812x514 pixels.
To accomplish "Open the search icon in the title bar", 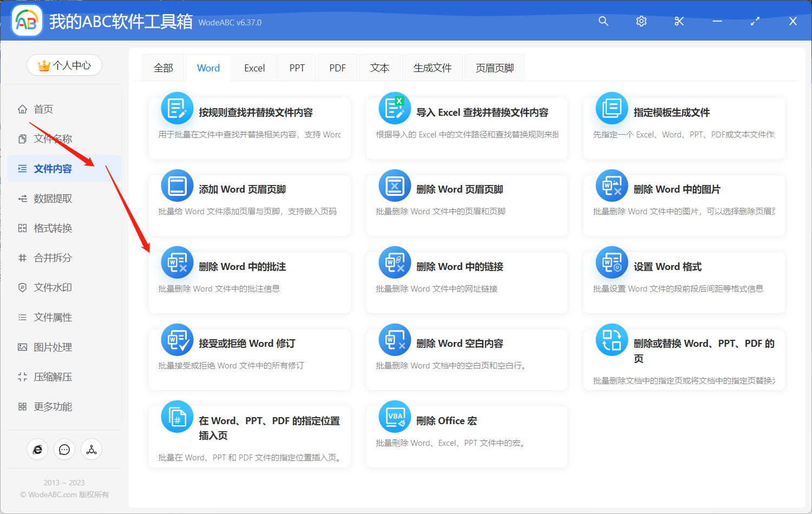I will (603, 21).
